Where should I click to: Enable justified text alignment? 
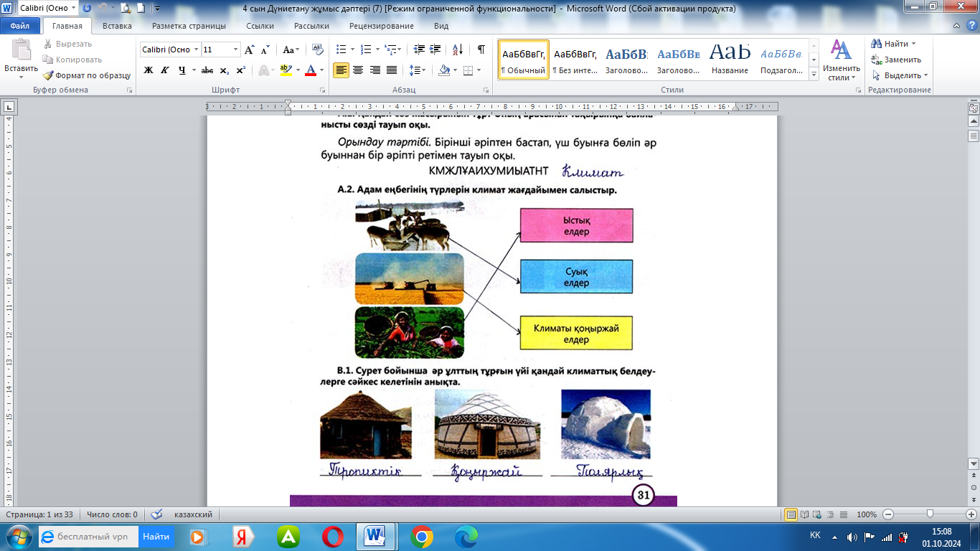click(x=392, y=70)
